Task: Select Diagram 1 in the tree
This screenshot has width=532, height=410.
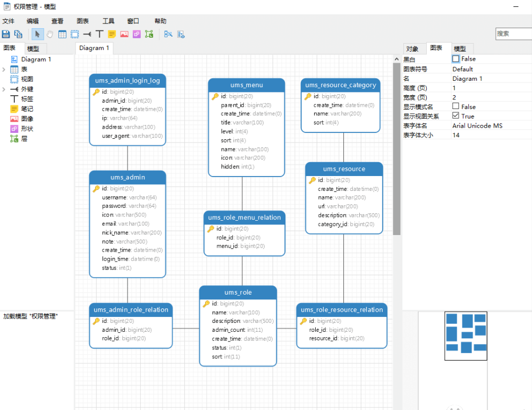Action: (36, 60)
